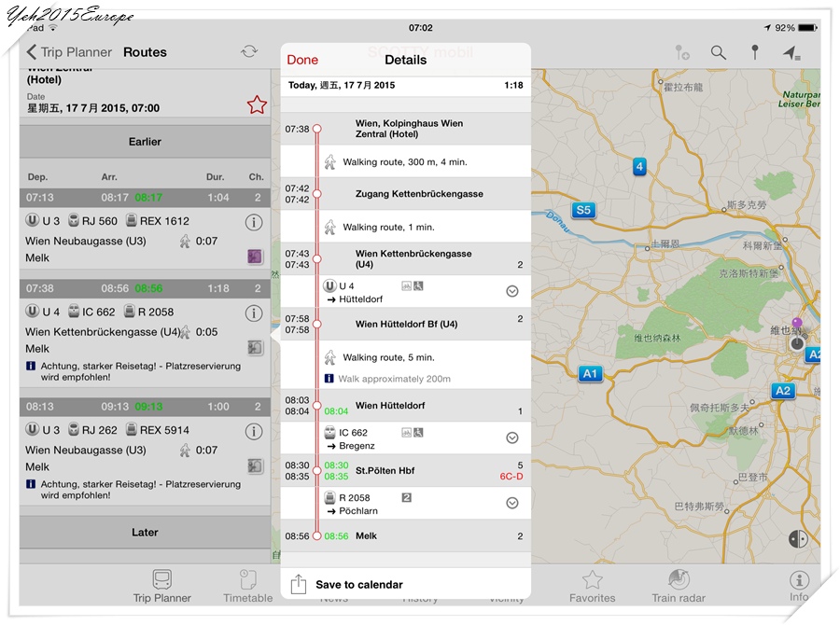Tap the A2 highway badge on map
The image size is (840, 625).
click(x=783, y=391)
